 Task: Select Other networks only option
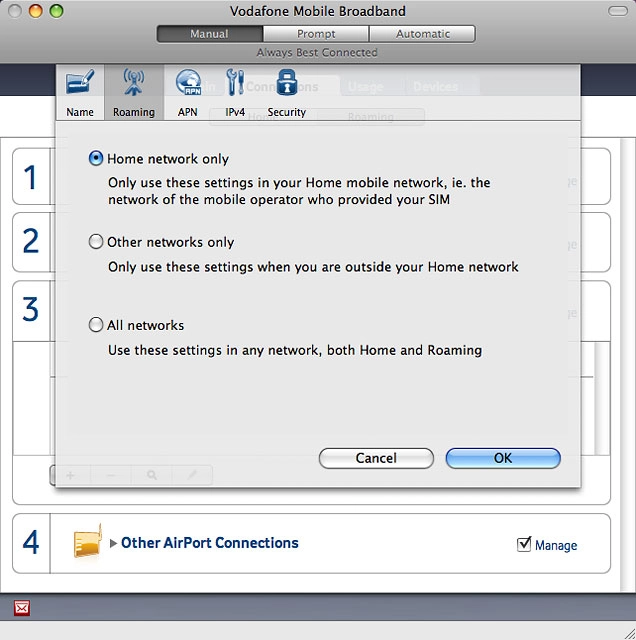click(96, 242)
